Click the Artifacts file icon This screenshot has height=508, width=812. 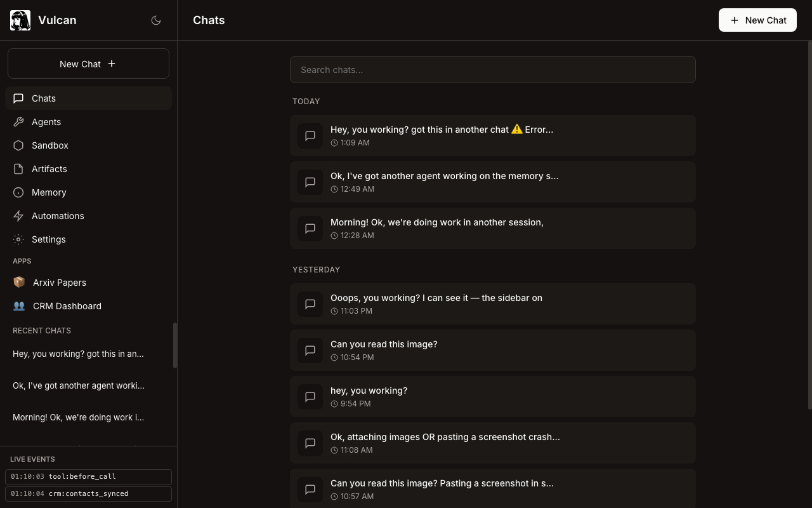tap(18, 169)
